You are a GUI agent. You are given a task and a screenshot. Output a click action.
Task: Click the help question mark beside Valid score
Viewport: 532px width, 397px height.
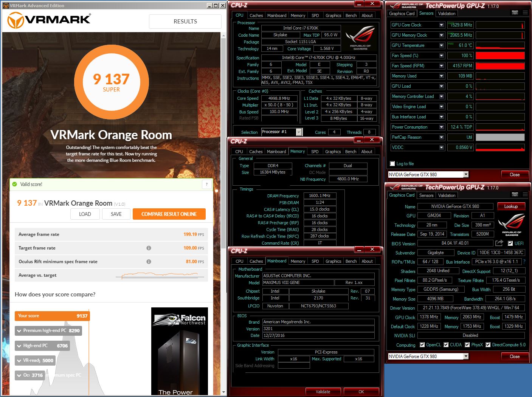[206, 184]
